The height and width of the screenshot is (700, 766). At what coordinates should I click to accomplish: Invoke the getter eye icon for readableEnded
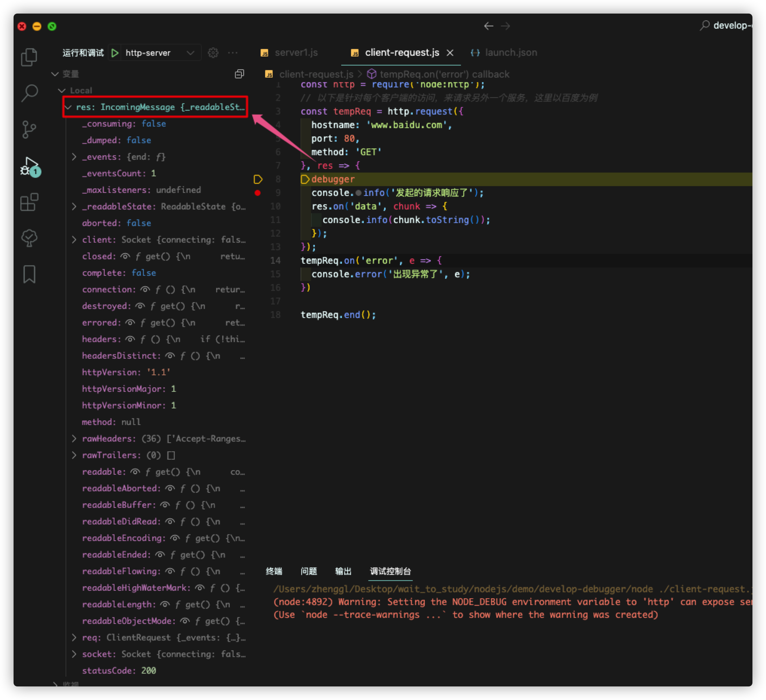point(160,555)
